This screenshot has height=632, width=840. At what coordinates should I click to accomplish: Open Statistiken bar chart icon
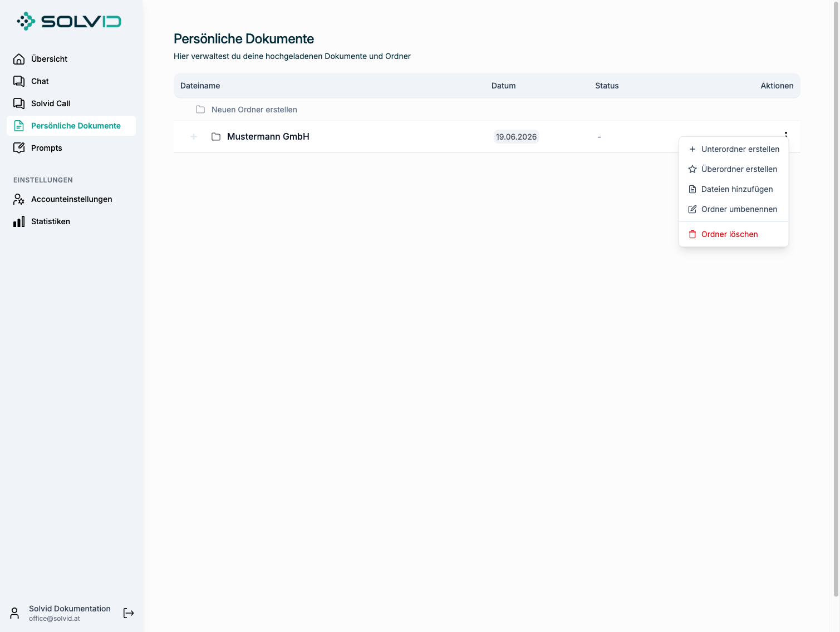(19, 221)
